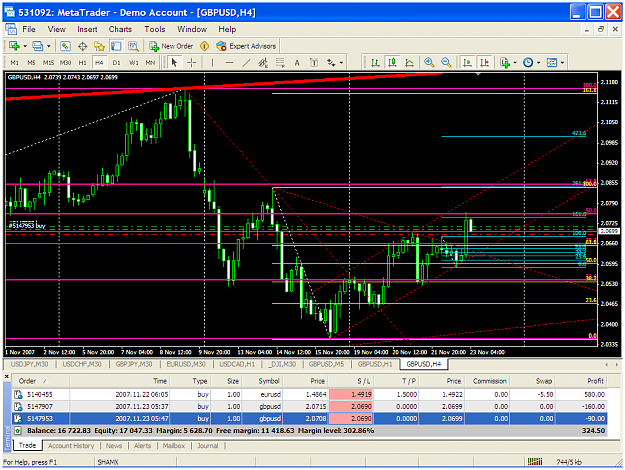This screenshot has width=625, height=470.
Task: Open the Journal terminal tab
Action: click(x=208, y=446)
